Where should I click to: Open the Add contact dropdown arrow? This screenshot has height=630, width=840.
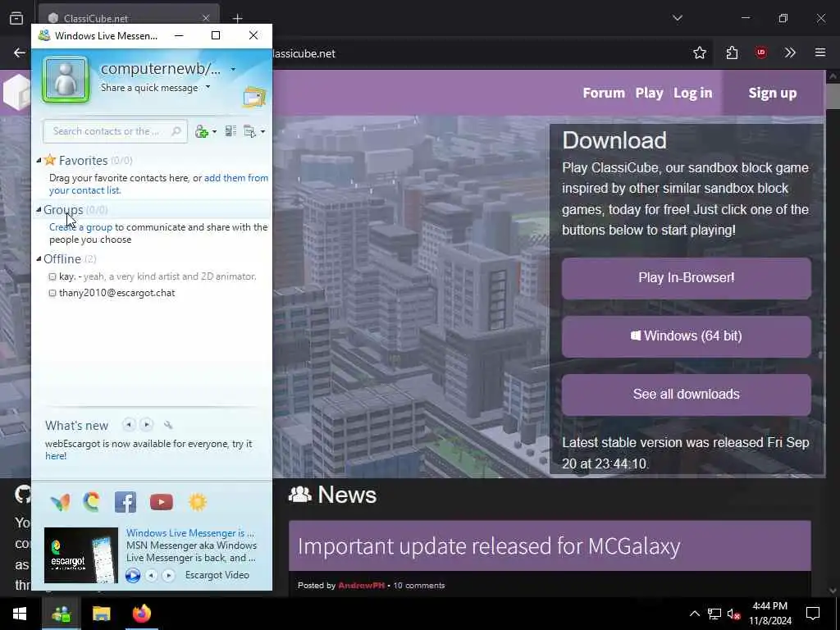pyautogui.click(x=214, y=132)
